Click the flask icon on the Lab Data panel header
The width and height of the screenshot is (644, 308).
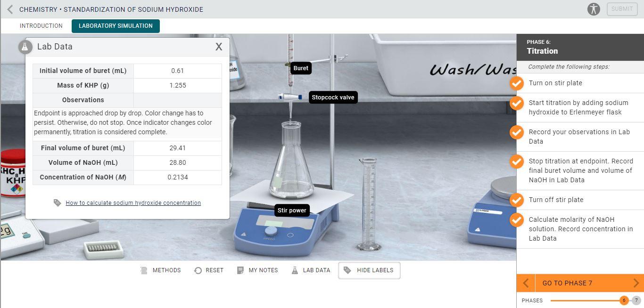coord(25,46)
